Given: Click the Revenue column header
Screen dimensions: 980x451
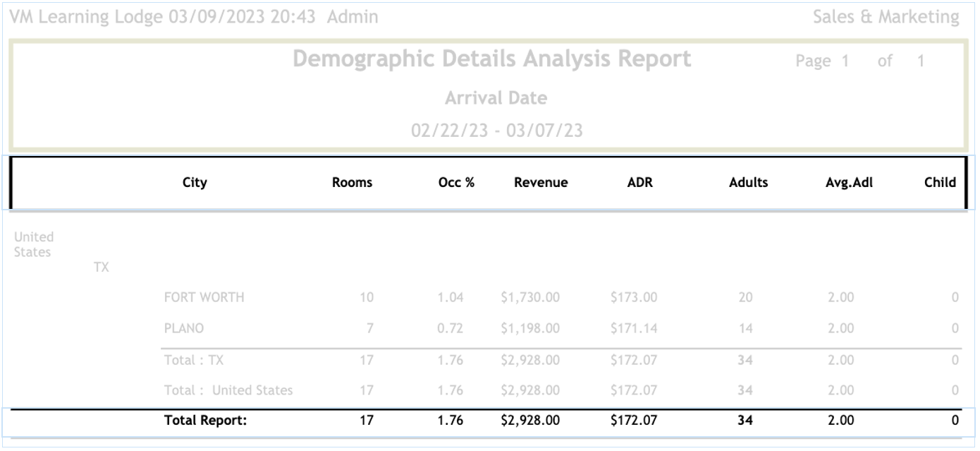Looking at the screenshot, I should tap(541, 183).
